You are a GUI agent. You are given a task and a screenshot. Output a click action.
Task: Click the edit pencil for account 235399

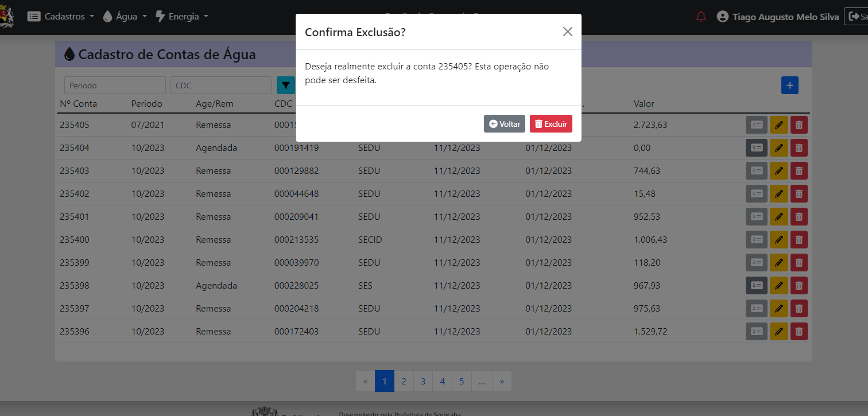click(x=778, y=263)
